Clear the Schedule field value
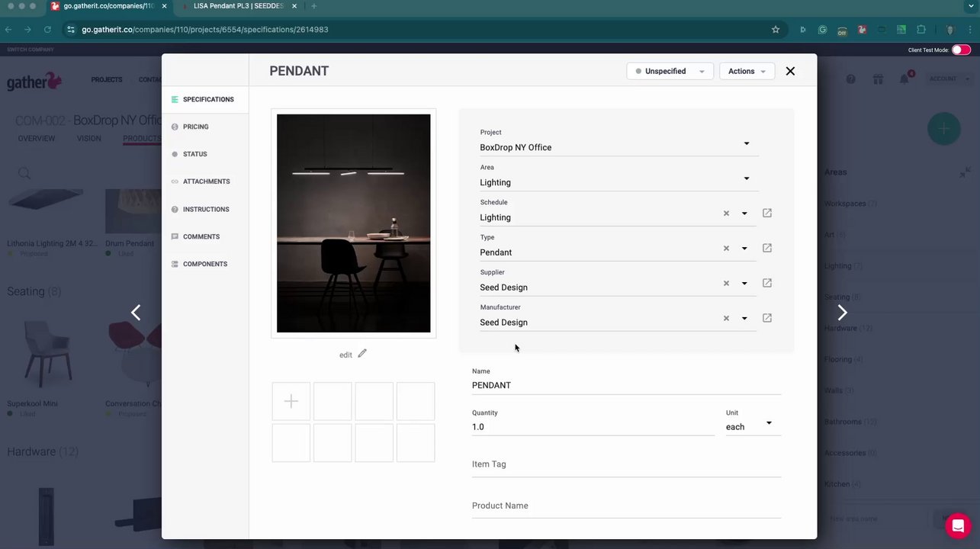Screen dimensions: 980x549 726,213
